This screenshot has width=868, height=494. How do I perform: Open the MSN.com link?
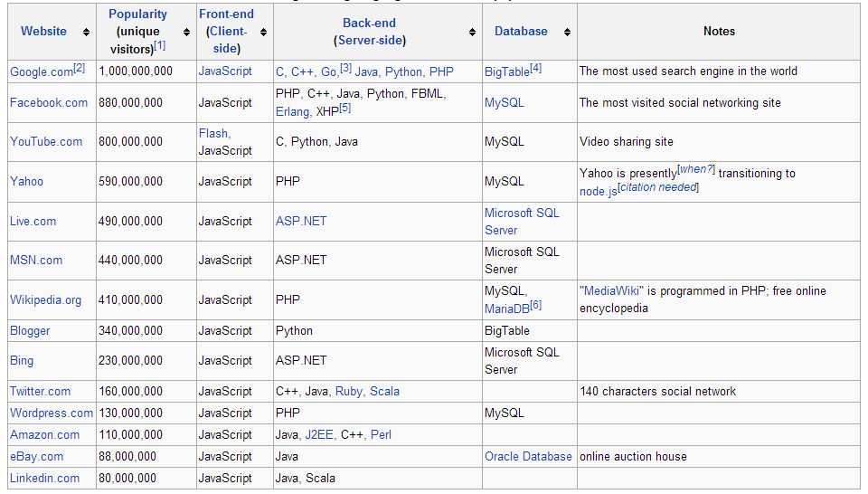click(36, 261)
